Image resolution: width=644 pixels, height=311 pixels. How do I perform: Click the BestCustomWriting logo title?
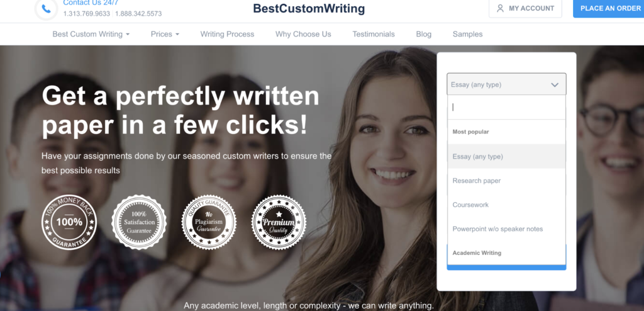click(309, 8)
